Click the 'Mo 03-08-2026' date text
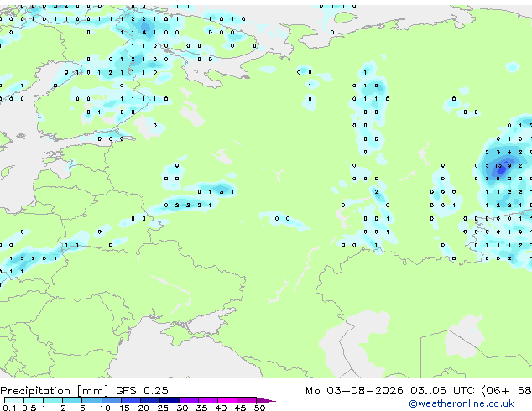Viewport: 532px width, 411px height. click(x=354, y=391)
